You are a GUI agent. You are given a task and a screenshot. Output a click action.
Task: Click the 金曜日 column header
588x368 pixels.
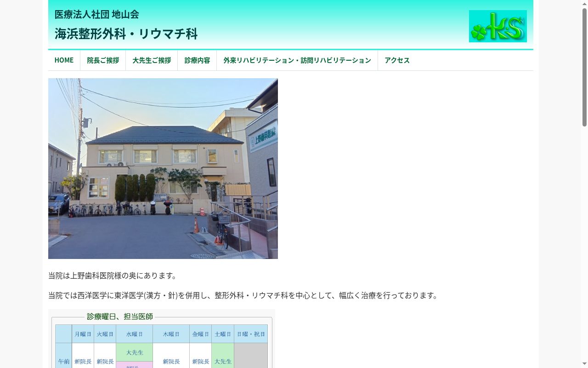[x=201, y=334]
